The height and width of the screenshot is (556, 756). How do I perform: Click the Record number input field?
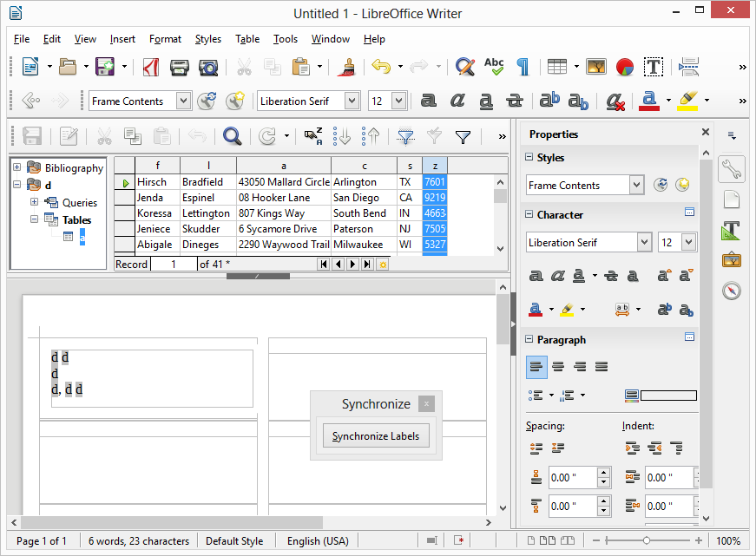coord(174,264)
